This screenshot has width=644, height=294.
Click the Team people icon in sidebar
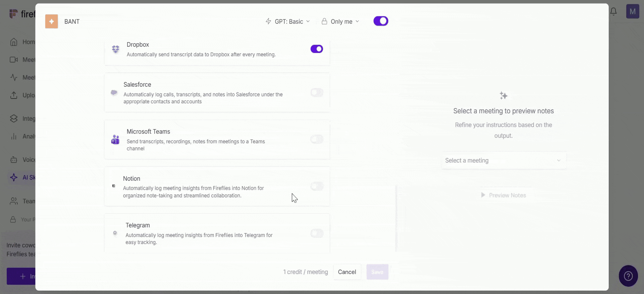pyautogui.click(x=14, y=201)
